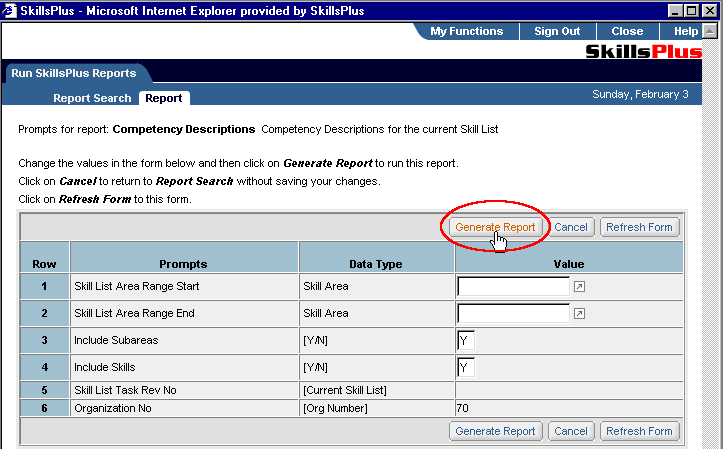Click row number 6 cell

(x=44, y=408)
